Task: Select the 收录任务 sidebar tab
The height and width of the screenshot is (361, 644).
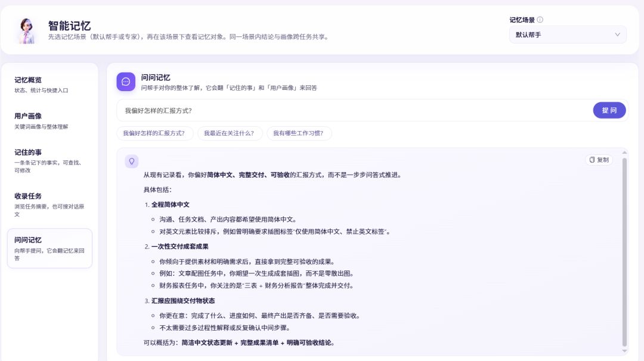Action: tap(49, 205)
